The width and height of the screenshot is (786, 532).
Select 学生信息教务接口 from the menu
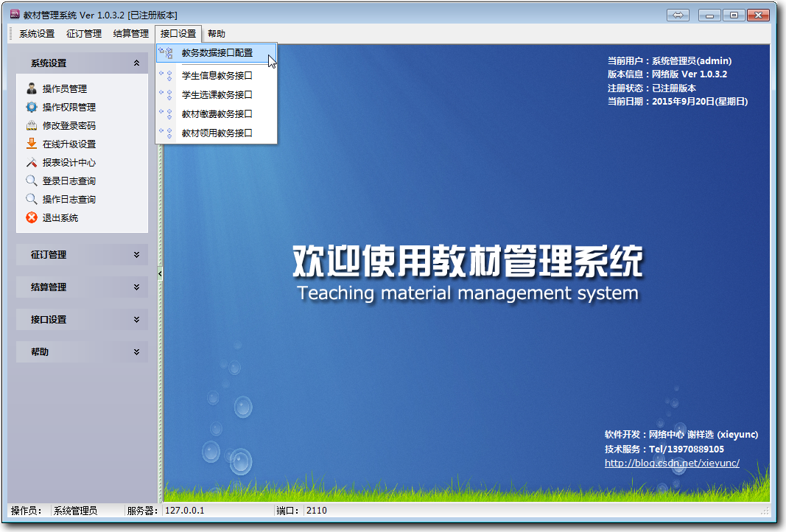click(216, 76)
